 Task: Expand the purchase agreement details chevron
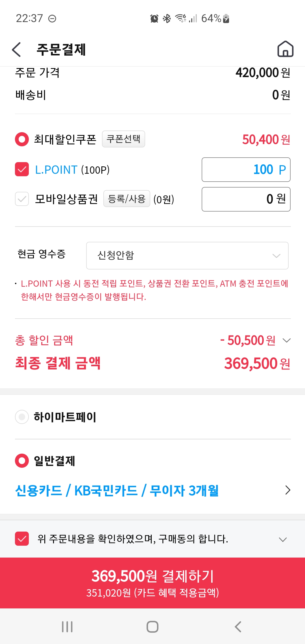pos(283,539)
